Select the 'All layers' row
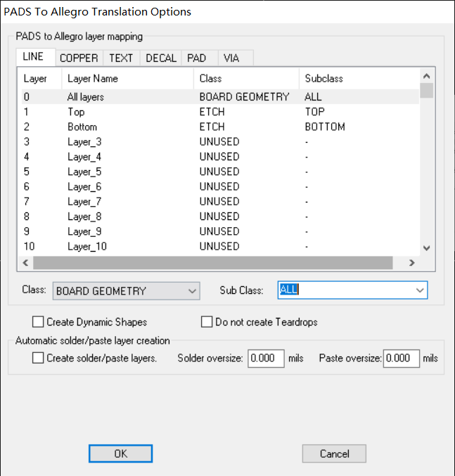Image resolution: width=455 pixels, height=476 pixels. pos(220,97)
